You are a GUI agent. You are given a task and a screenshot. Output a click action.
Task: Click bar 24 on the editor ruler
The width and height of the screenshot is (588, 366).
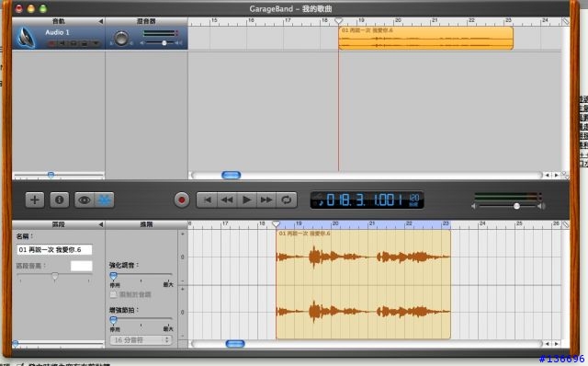[482, 223]
